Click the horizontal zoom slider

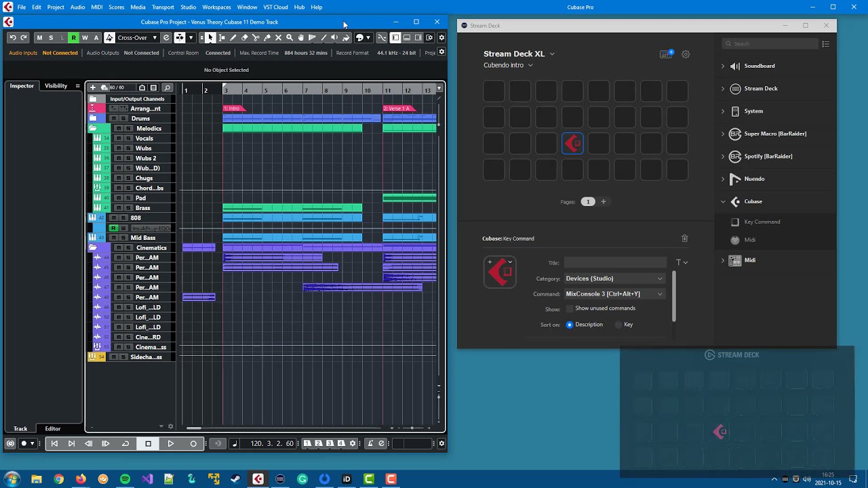click(x=412, y=428)
